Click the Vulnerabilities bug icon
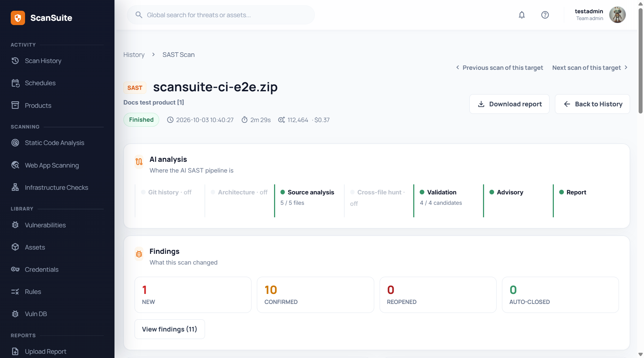Viewport: 644px width, 358px height. [x=15, y=225]
